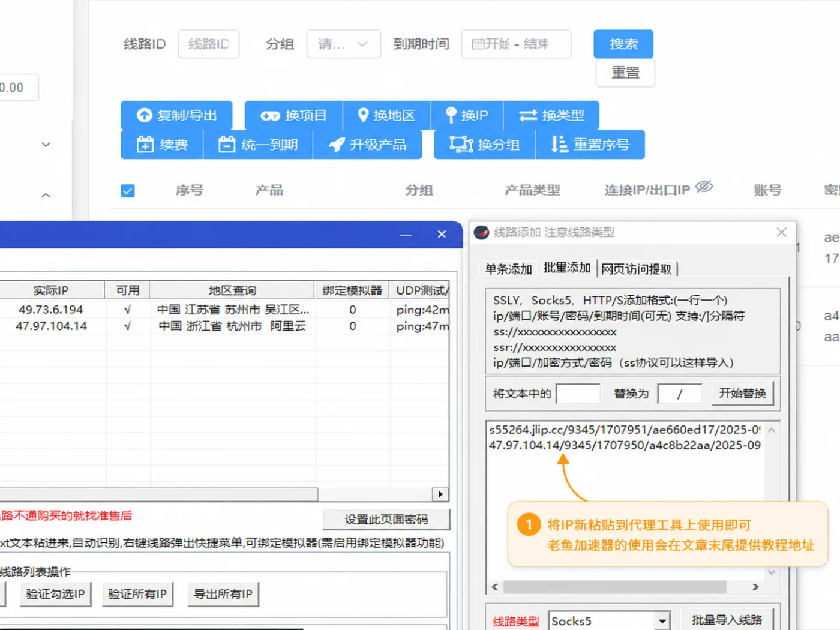Click the blue 搜索 button
Image resolution: width=840 pixels, height=630 pixels.
click(x=623, y=44)
